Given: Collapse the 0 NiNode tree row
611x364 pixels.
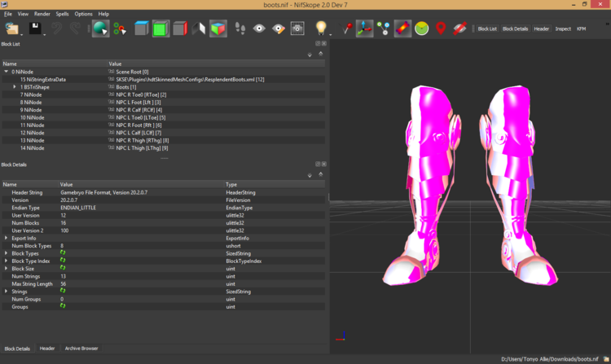Looking at the screenshot, I should (7, 72).
